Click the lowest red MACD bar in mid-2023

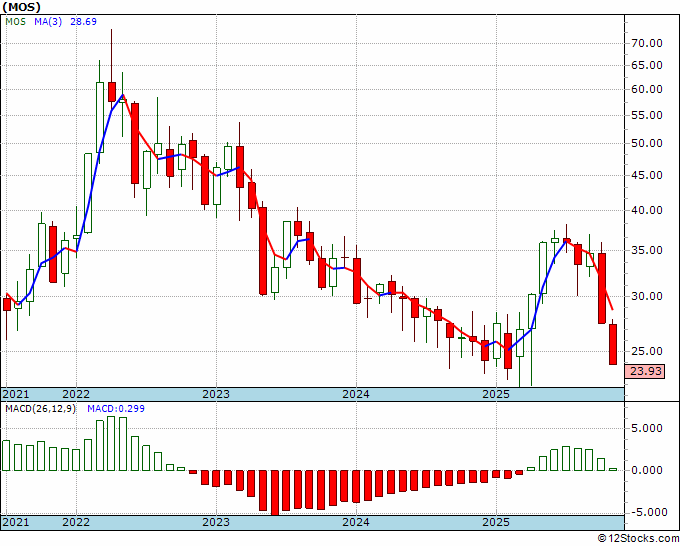pos(275,493)
